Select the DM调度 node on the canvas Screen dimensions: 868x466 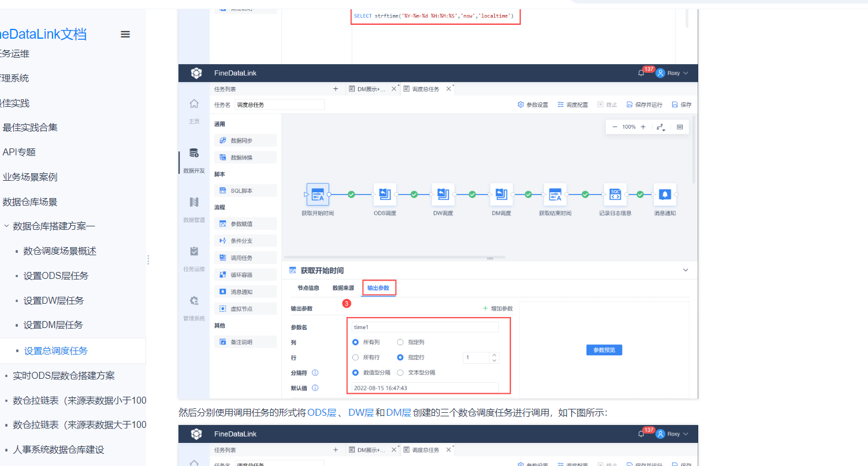click(x=501, y=195)
